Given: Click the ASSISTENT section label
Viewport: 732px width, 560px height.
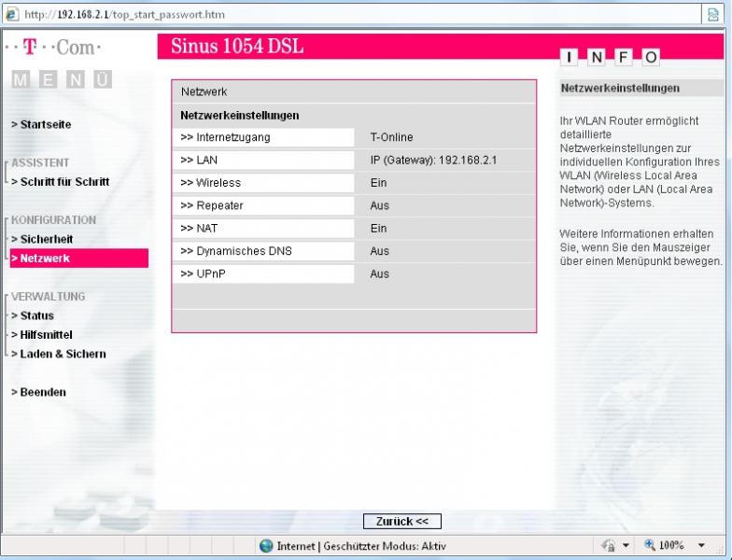Looking at the screenshot, I should 40,162.
